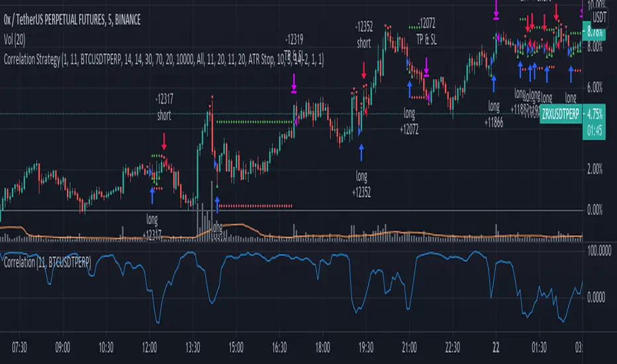Image resolution: width=617 pixels, height=364 pixels.
Task: Click the 0.0000 correlation axis label
Action: 596,297
